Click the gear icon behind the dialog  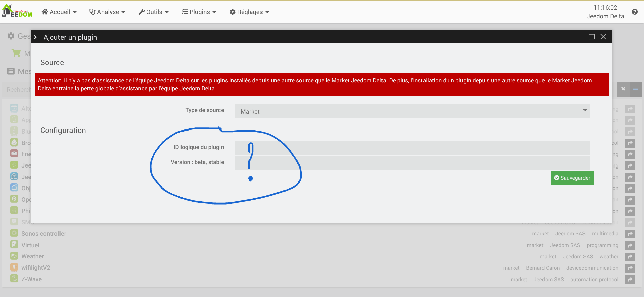(11, 36)
